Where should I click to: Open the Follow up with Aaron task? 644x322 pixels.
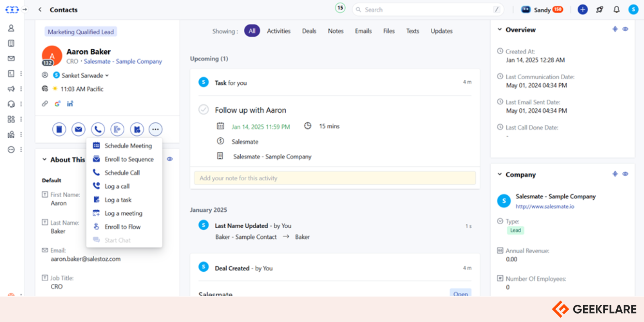tap(250, 110)
